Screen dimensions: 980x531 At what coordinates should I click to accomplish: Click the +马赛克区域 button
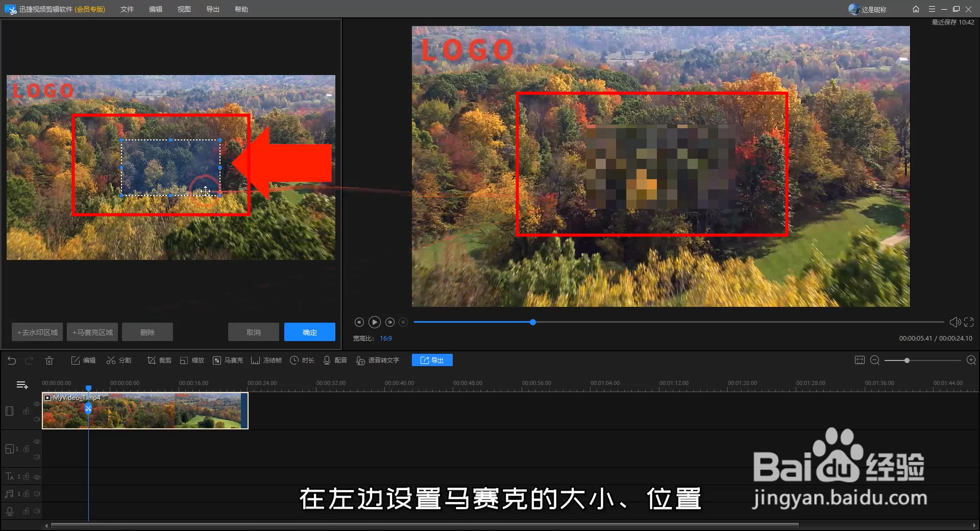point(92,332)
